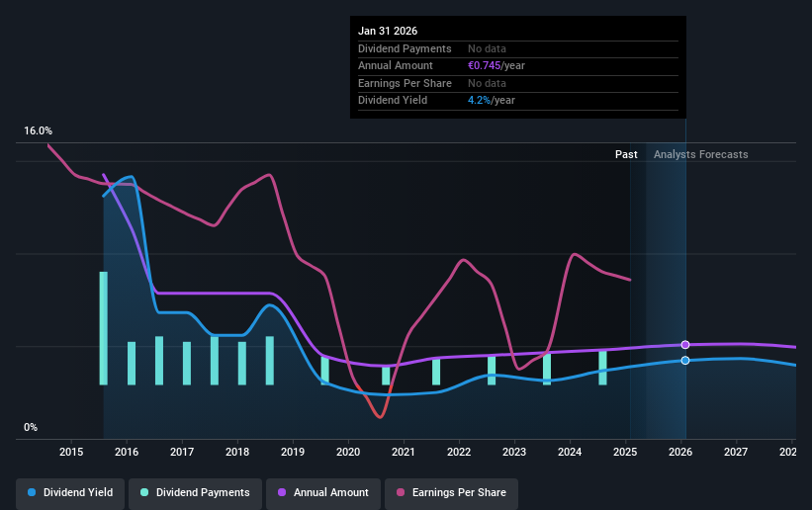This screenshot has width=812, height=510.
Task: Click the 2022 x-axis label
Action: 459,452
